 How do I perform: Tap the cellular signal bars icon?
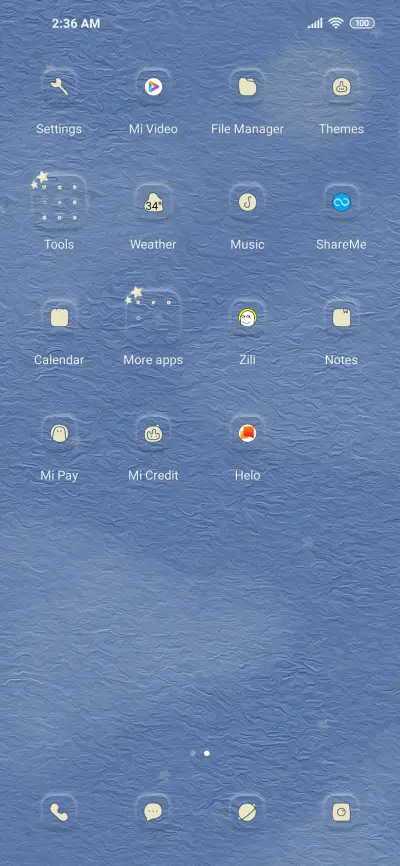pyautogui.click(x=315, y=23)
